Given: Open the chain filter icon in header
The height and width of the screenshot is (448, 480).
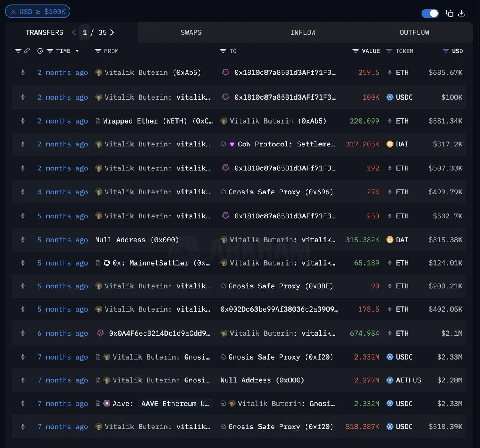Looking at the screenshot, I should (x=18, y=51).
